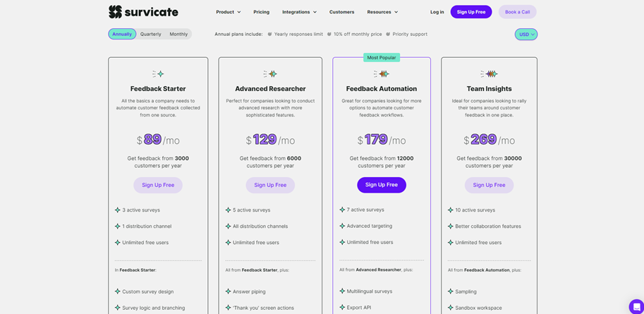The width and height of the screenshot is (644, 314).
Task: Switch billing to Quarterly
Action: 151,34
